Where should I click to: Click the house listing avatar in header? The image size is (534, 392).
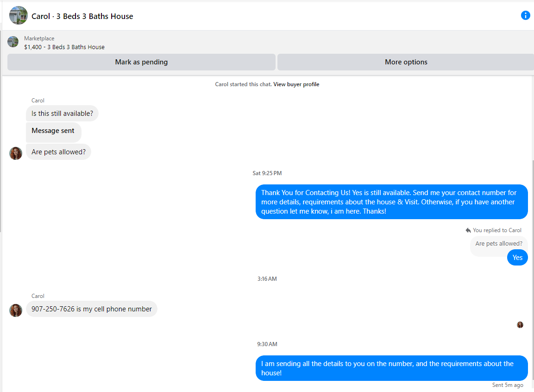coord(19,15)
